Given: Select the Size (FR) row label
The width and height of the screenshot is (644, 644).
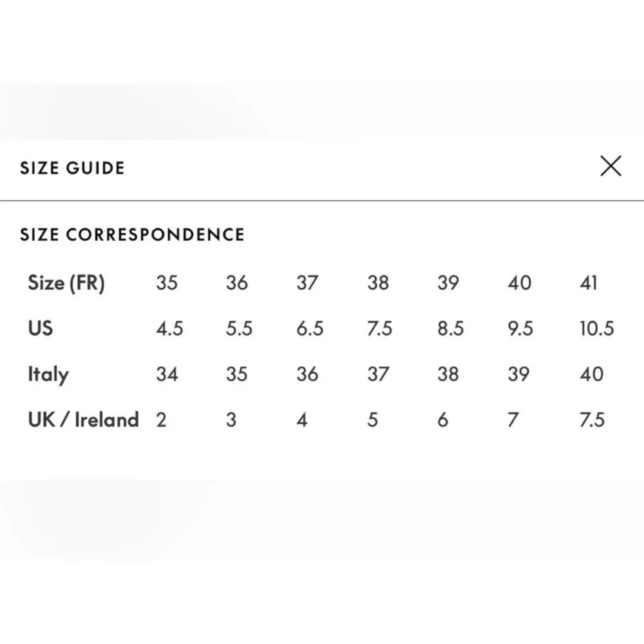Looking at the screenshot, I should 66,283.
